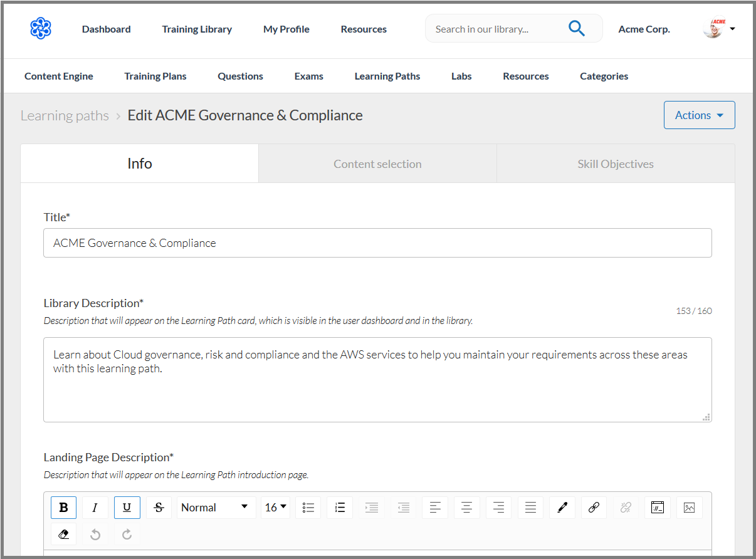The height and width of the screenshot is (559, 756).
Task: Go to Labs section
Action: [461, 76]
